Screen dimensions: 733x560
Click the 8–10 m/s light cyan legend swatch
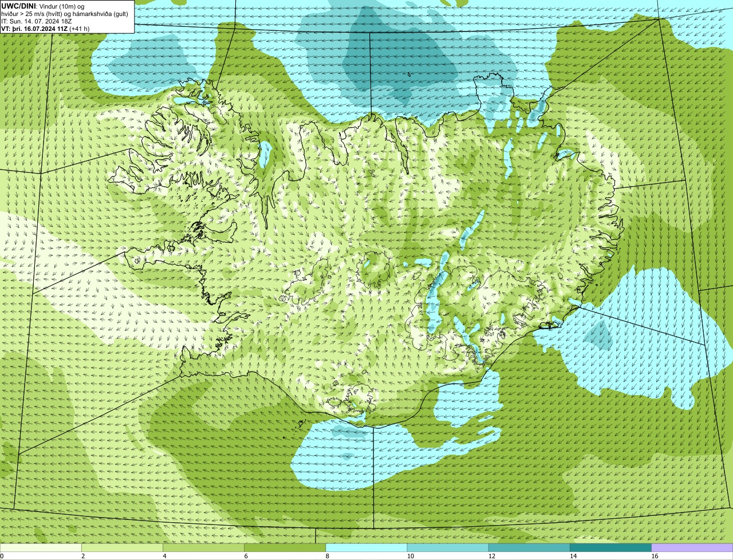point(366,548)
